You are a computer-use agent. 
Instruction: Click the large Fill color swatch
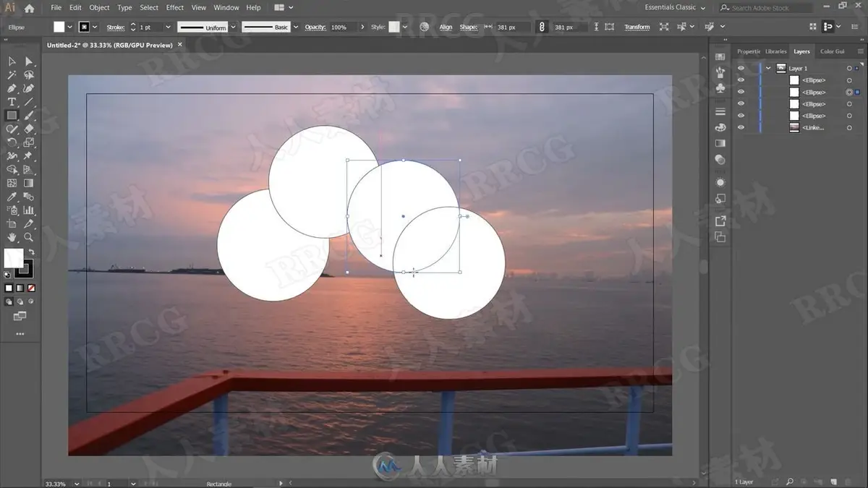click(14, 258)
